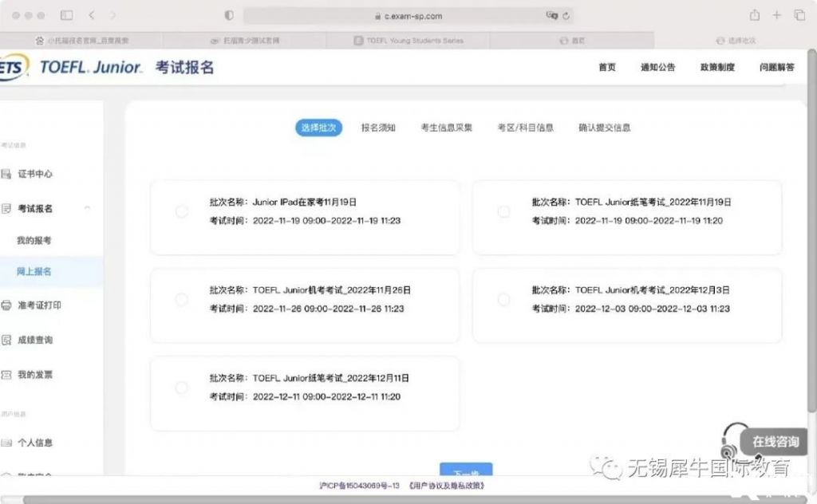Open 沪ICP备 registration footer link
The height and width of the screenshot is (504, 817).
pyautogui.click(x=359, y=486)
